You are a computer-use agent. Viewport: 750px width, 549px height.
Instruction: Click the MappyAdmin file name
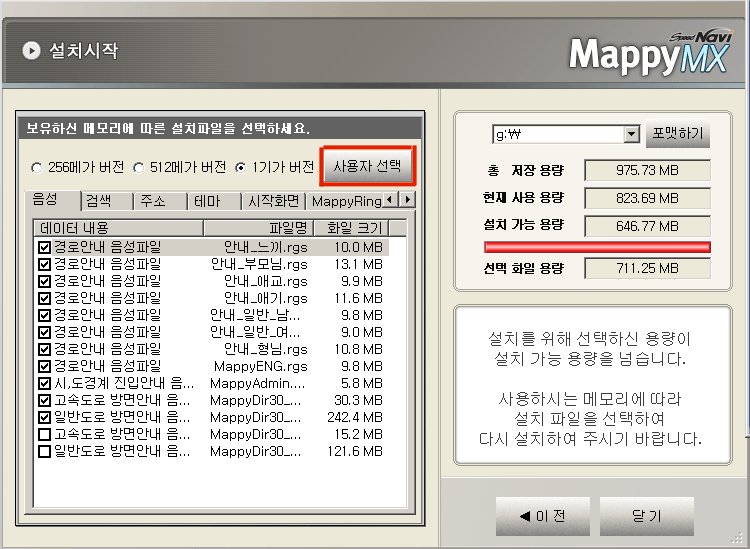click(257, 383)
